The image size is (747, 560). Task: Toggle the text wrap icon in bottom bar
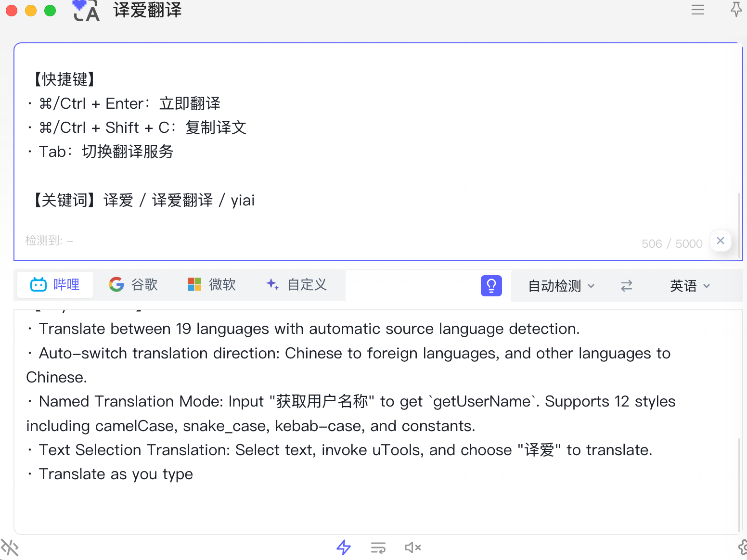coord(378,547)
